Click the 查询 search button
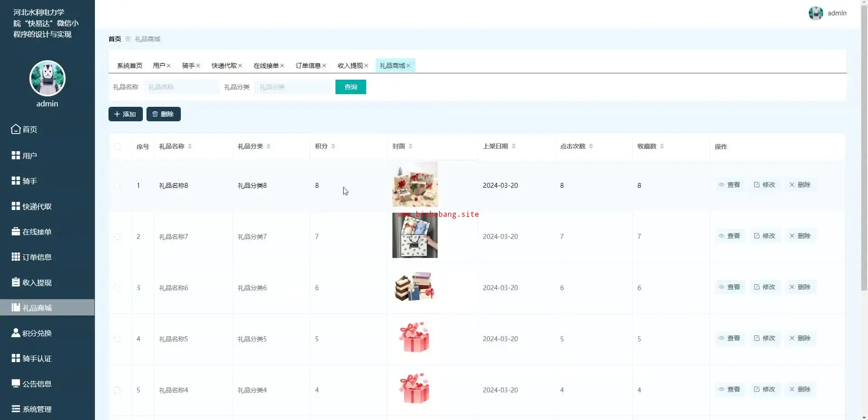This screenshot has height=420, width=868. click(351, 87)
